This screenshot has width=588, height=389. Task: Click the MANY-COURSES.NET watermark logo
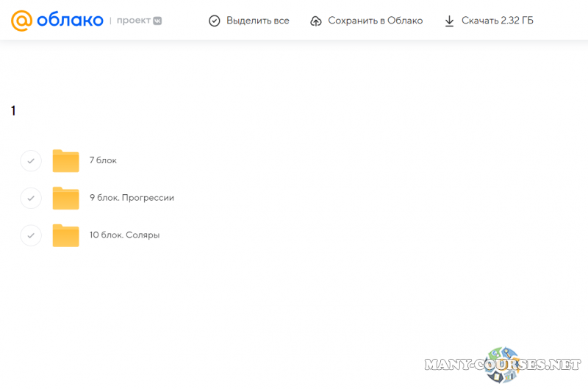(503, 365)
